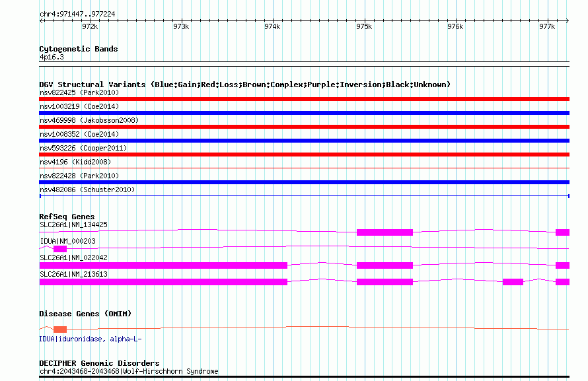Click the red bar for nsv822425
This screenshot has height=381, width=588.
(x=304, y=99)
